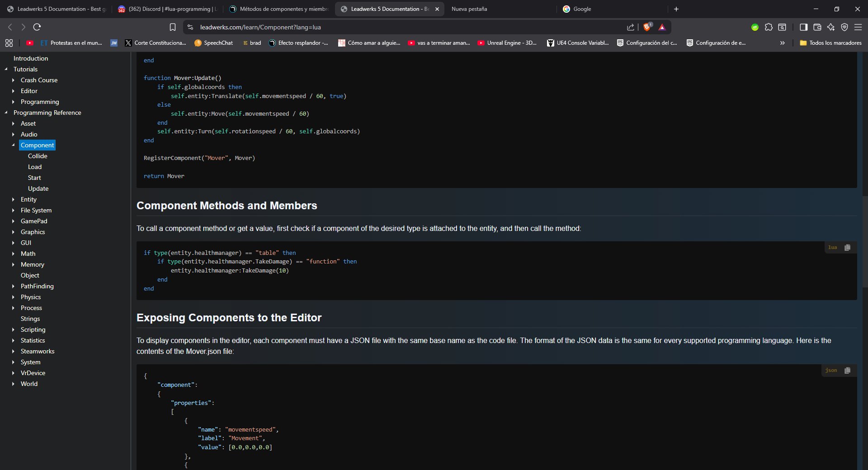Expand the Entity section in sidebar
This screenshot has width=868, height=470.
13,199
